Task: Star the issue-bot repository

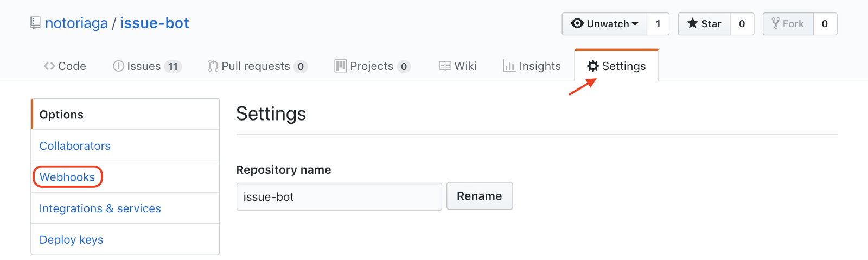Action: click(x=704, y=24)
